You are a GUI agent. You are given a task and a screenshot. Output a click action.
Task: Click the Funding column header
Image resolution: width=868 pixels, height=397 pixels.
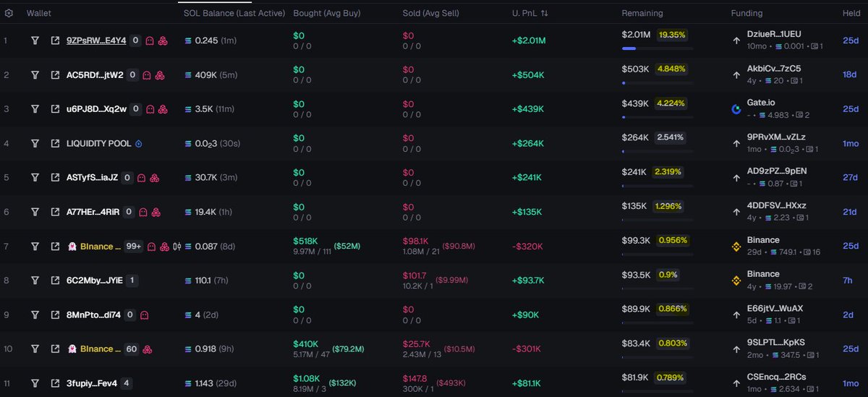pos(746,14)
